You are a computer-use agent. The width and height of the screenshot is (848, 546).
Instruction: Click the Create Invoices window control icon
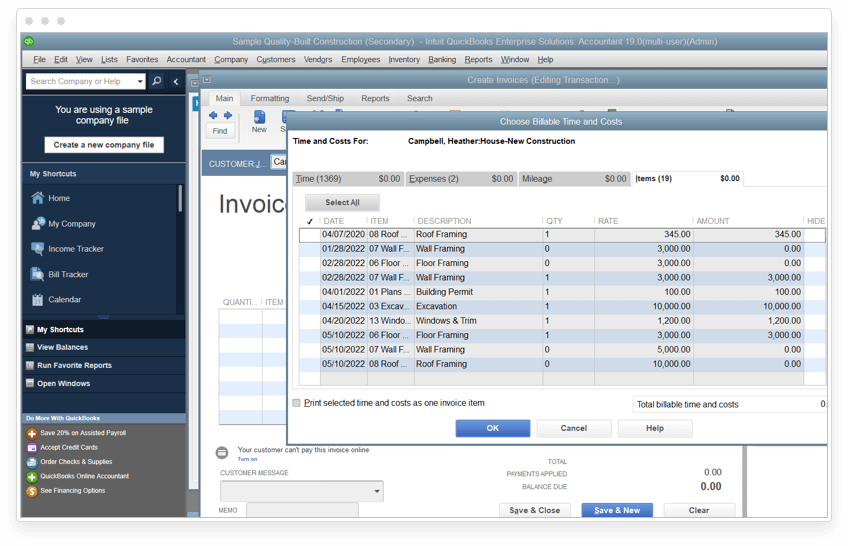pos(207,79)
